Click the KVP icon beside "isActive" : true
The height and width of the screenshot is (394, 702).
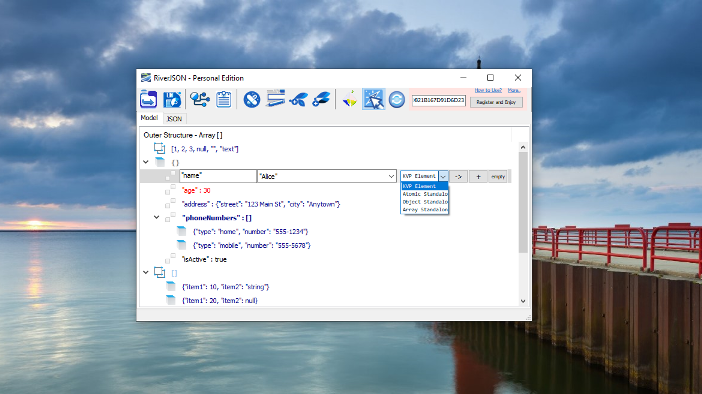pos(170,259)
